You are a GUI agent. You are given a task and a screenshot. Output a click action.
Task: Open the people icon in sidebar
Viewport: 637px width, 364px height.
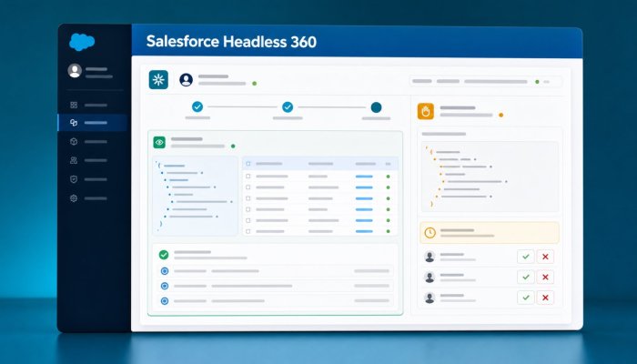(x=74, y=160)
